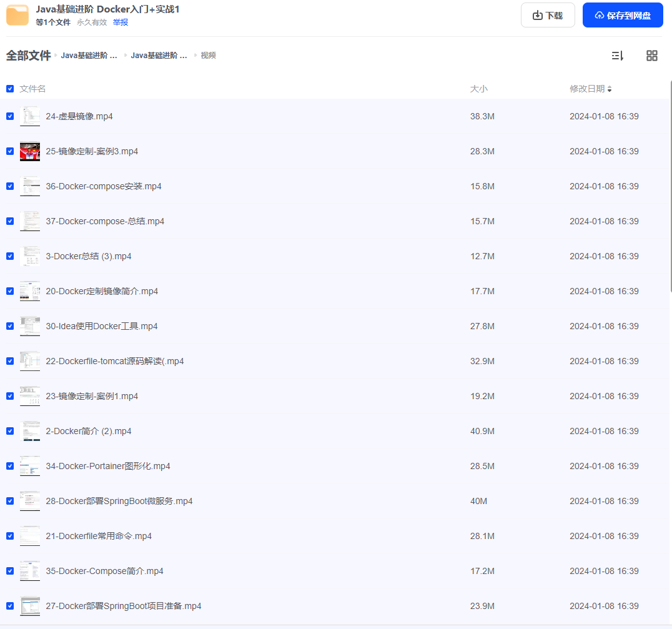This screenshot has height=629, width=672.
Task: Uncheck 21-Dockerfile常用命令.mp4 checkbox
Action: pyautogui.click(x=10, y=536)
